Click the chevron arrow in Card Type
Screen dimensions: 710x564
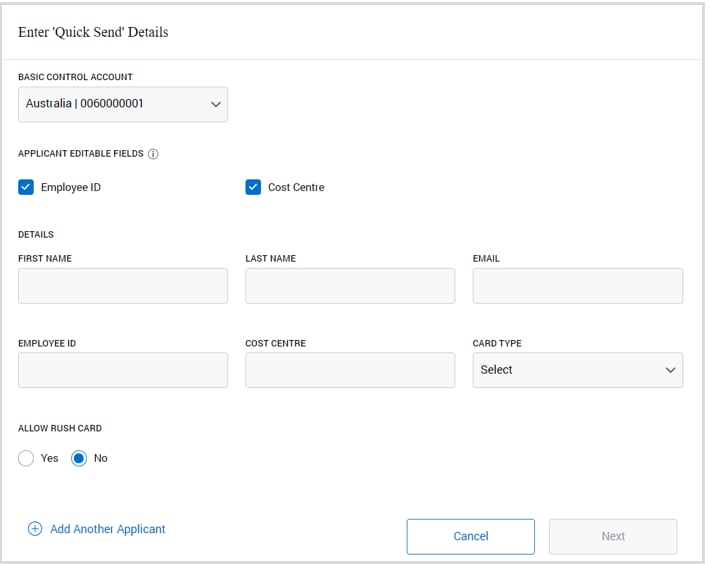pyautogui.click(x=669, y=370)
